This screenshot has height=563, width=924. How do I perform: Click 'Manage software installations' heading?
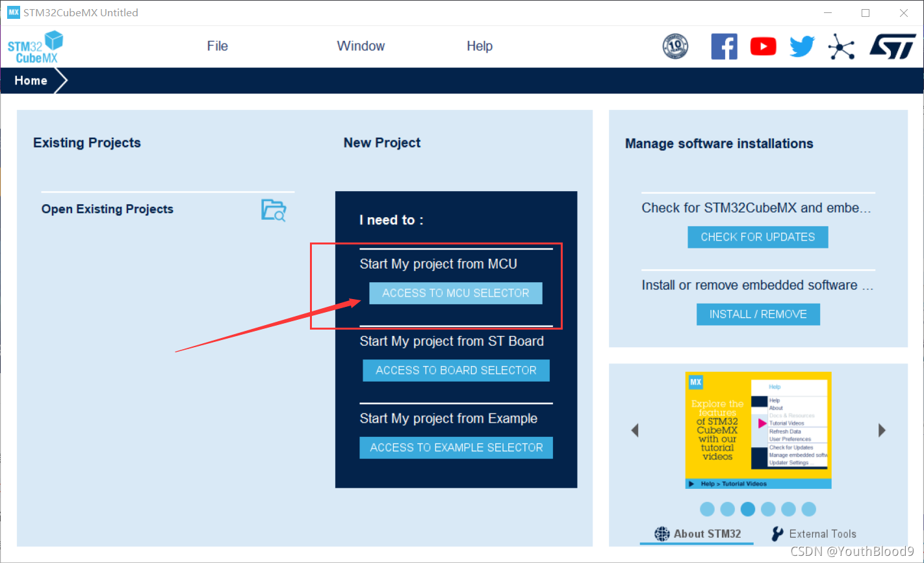(x=719, y=144)
